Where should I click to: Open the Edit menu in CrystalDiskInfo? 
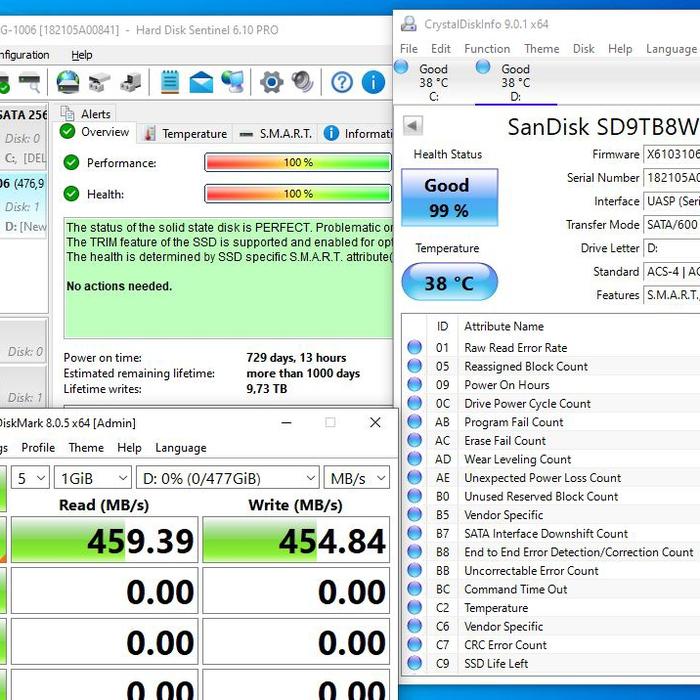441,49
